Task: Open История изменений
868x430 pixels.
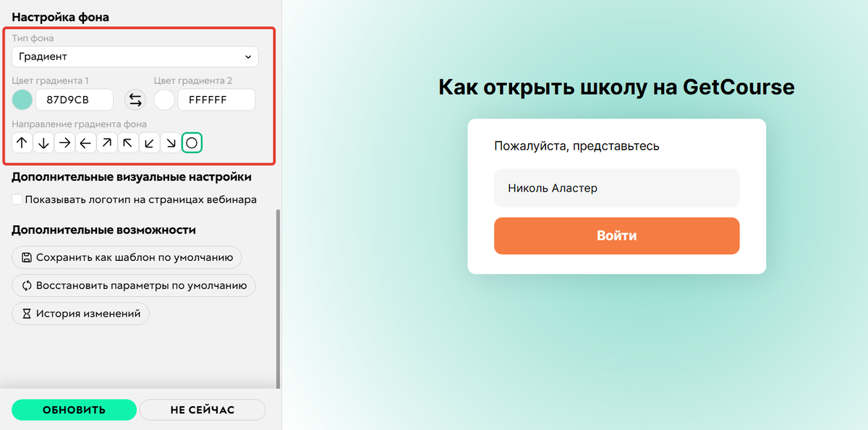Action: [81, 314]
